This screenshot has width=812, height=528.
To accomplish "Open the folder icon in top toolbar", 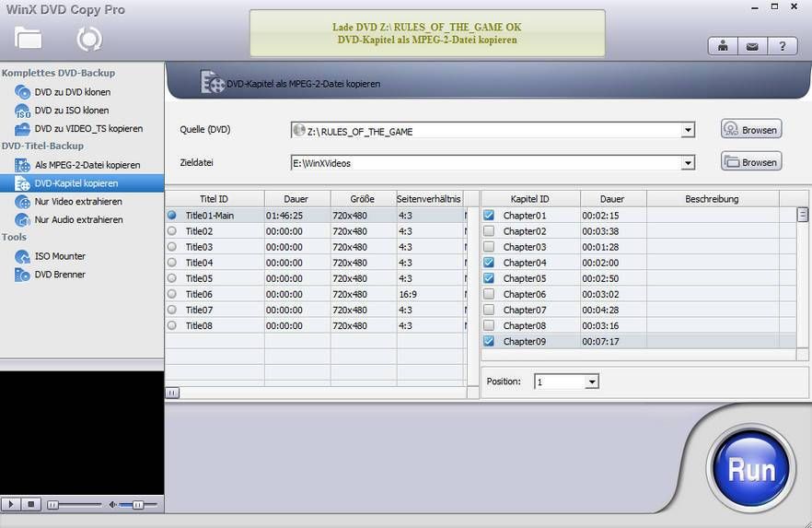I will [x=28, y=38].
